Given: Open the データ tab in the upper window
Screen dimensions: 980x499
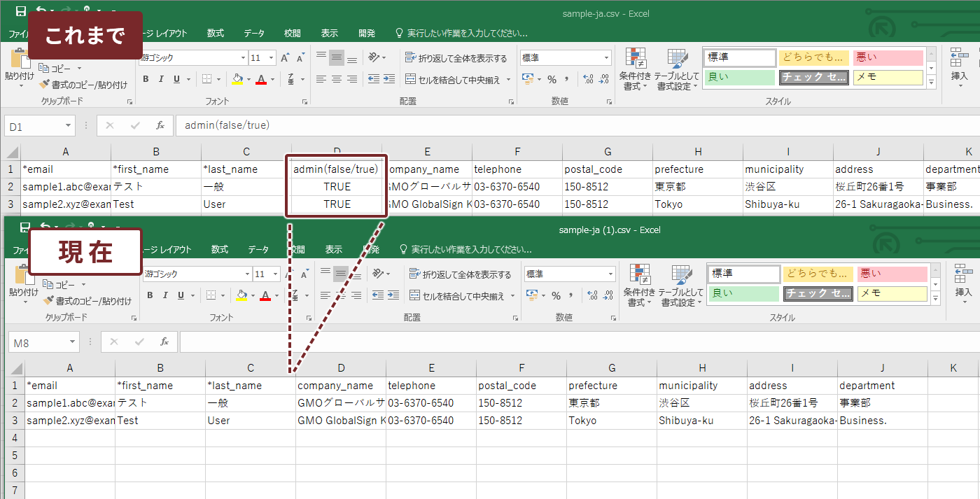Looking at the screenshot, I should [x=254, y=33].
